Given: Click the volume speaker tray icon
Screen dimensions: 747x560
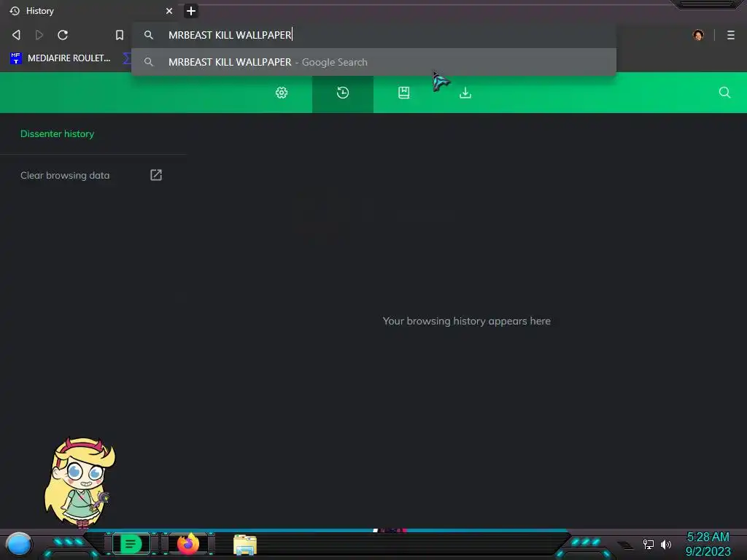Looking at the screenshot, I should tap(666, 544).
